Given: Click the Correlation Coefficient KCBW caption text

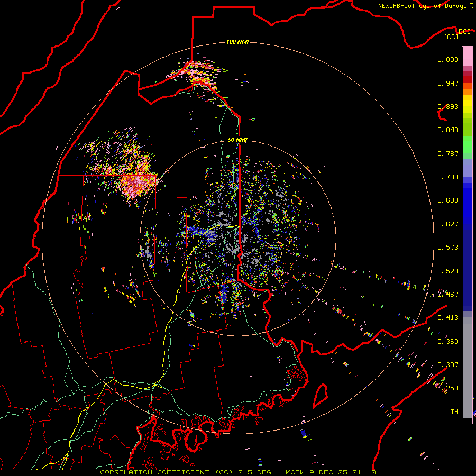Looking at the screenshot, I should [237, 472].
